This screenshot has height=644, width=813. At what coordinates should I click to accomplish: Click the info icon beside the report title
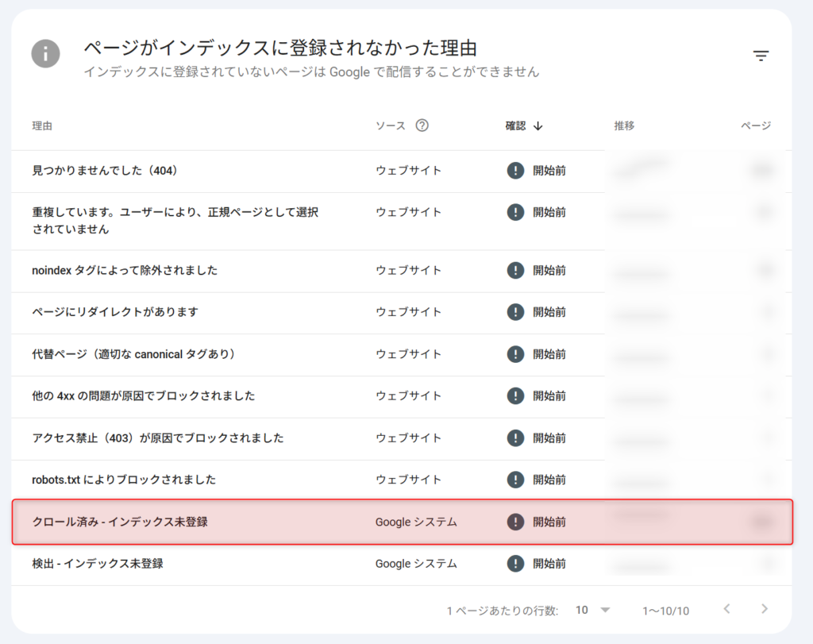pos(45,55)
